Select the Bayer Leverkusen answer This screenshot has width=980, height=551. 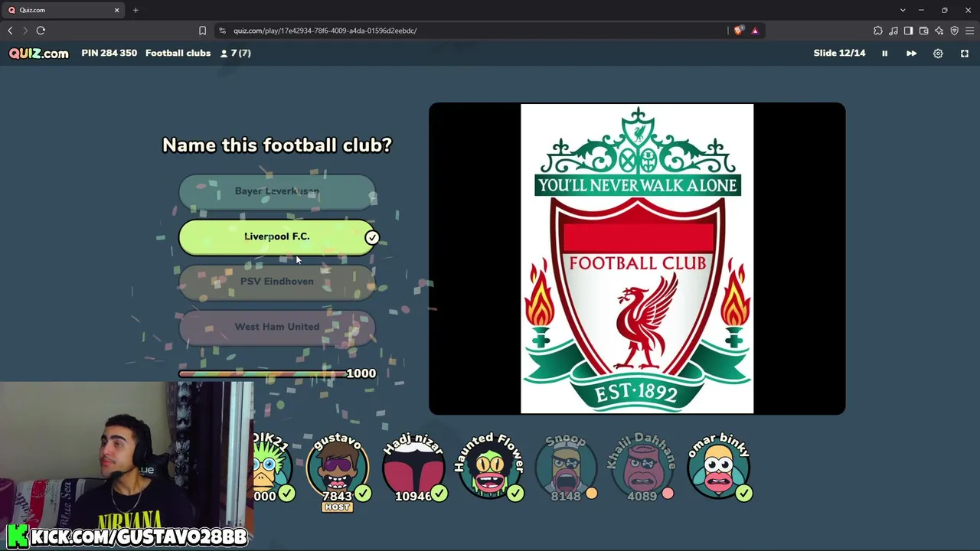click(277, 191)
